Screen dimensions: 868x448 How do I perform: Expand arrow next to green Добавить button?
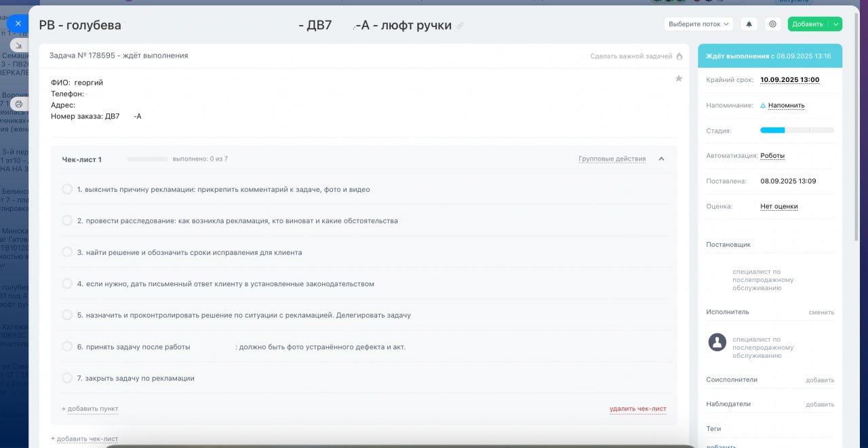(835, 24)
